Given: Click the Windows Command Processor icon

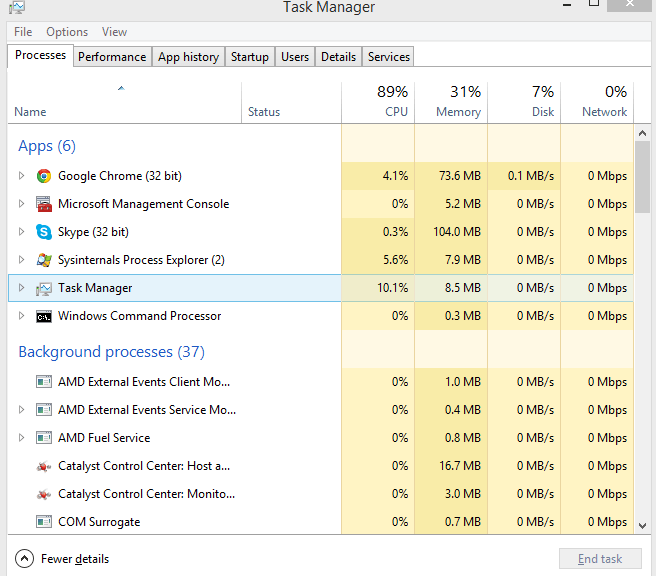Looking at the screenshot, I should point(44,317).
